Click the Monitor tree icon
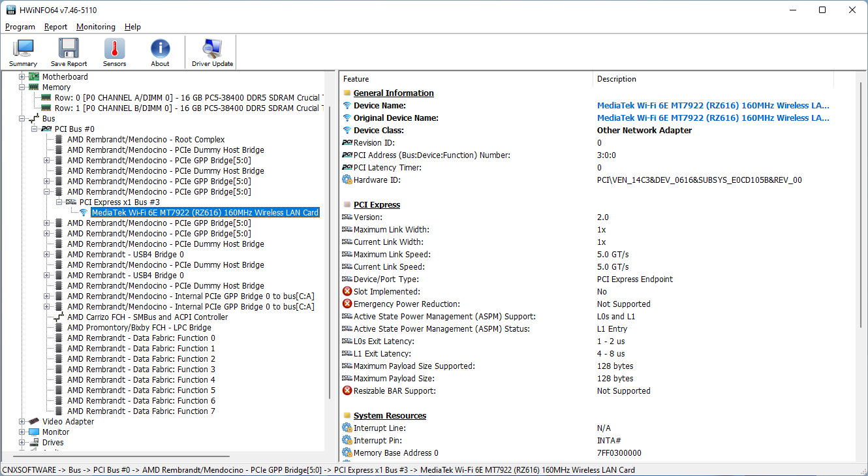Viewport: 868px width, 476px height. coord(33,432)
